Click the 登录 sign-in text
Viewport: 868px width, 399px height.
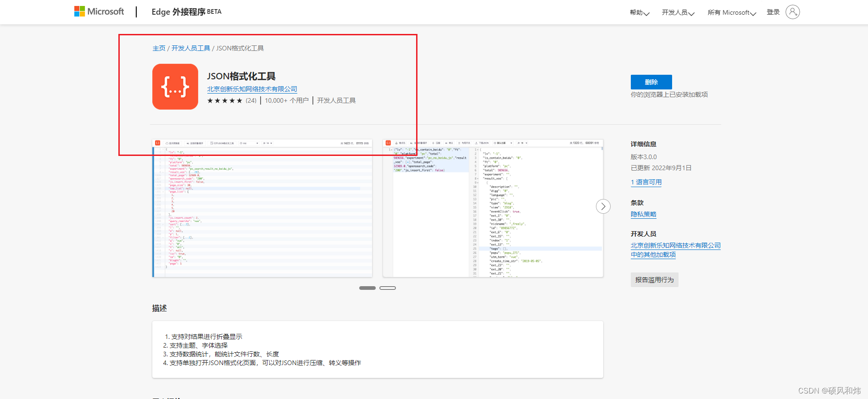click(x=773, y=12)
